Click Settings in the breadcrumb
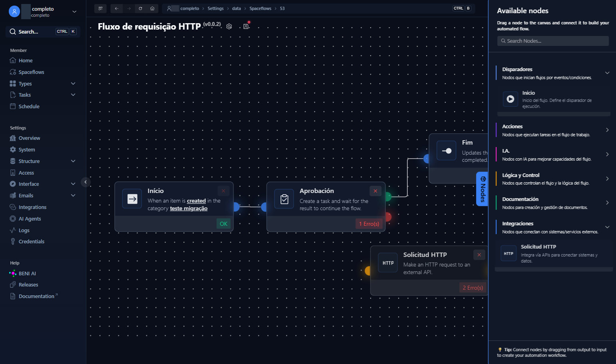 (x=215, y=8)
